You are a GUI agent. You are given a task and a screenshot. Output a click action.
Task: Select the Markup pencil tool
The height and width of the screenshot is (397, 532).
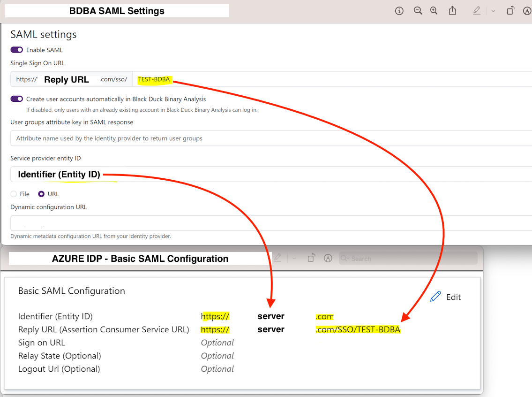477,10
